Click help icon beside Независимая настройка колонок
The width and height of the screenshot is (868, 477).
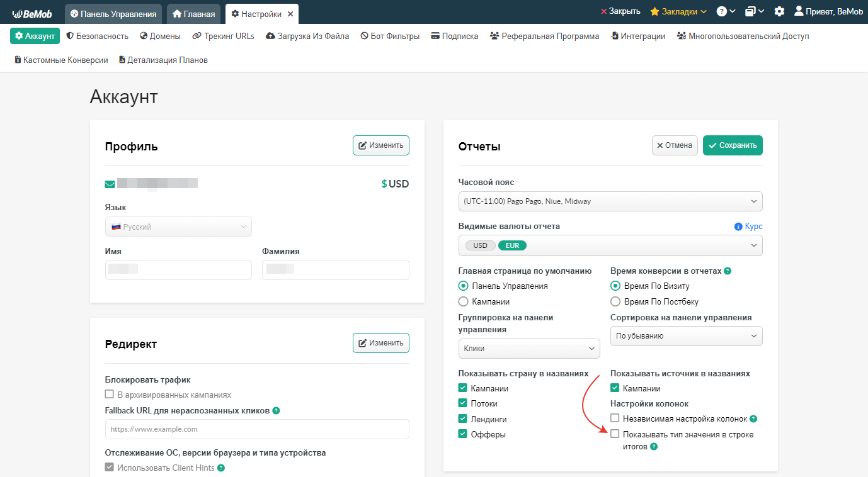[x=753, y=418]
